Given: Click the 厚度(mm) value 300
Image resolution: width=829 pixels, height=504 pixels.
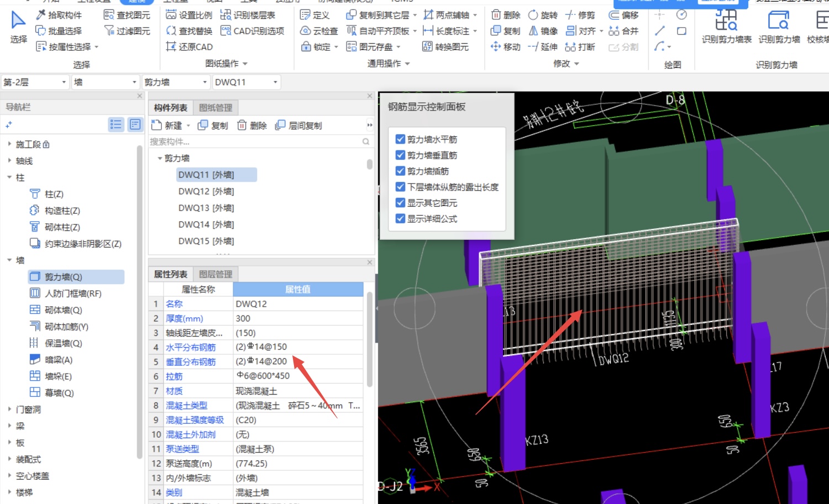Looking at the screenshot, I should 298,318.
